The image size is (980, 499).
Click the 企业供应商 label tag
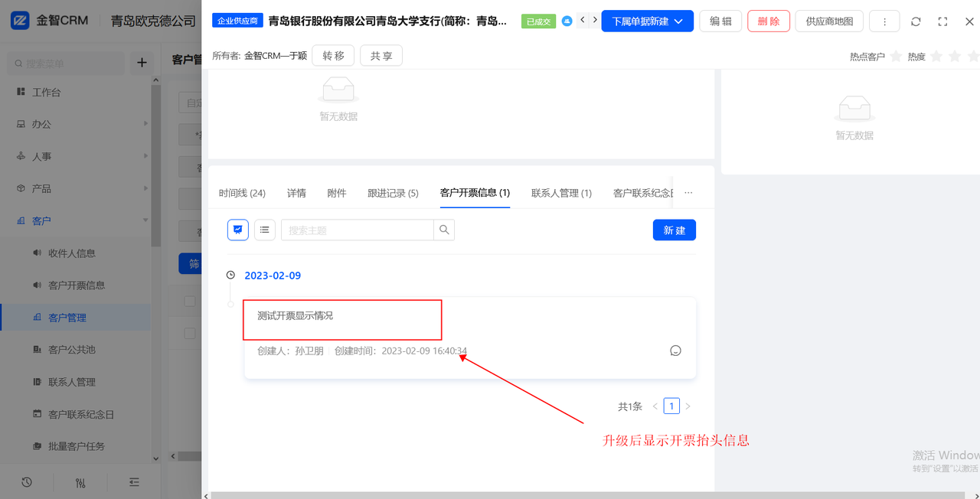[237, 21]
